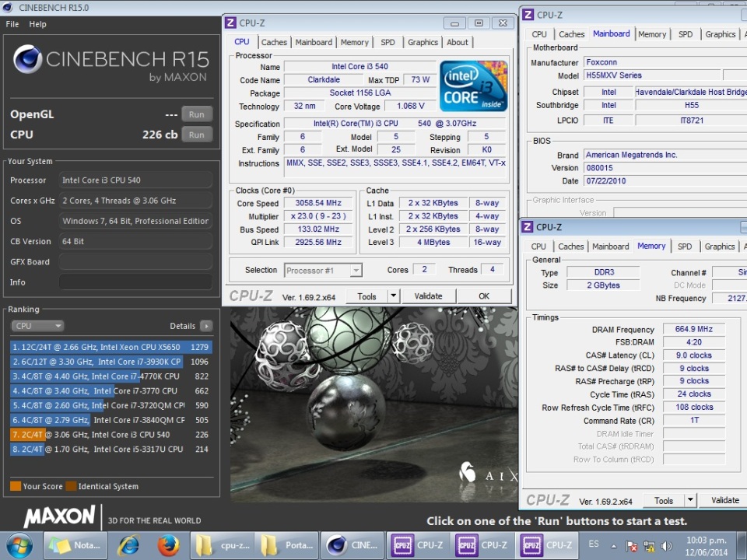Viewport: 747px width, 560px height.
Task: Click the Cinebench R15 logo sphere
Action: click(27, 59)
